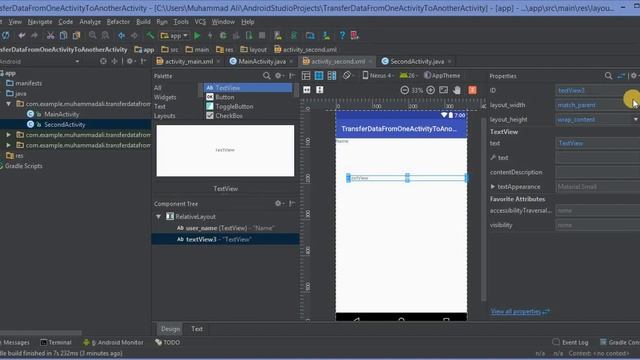Viewport: 640px width, 360px height.
Task: Open Project panel settings gear
Action: point(130,61)
